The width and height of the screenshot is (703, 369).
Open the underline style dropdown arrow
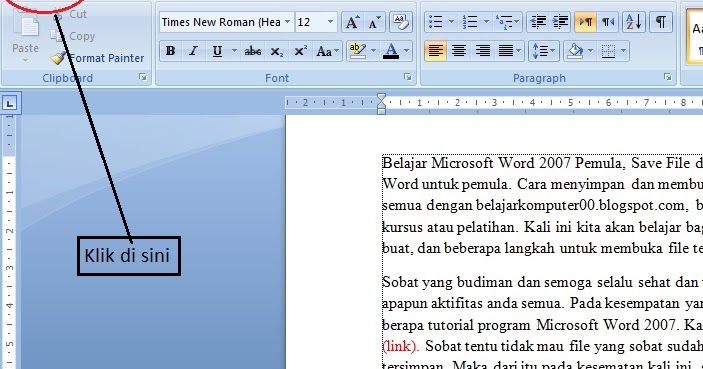234,51
